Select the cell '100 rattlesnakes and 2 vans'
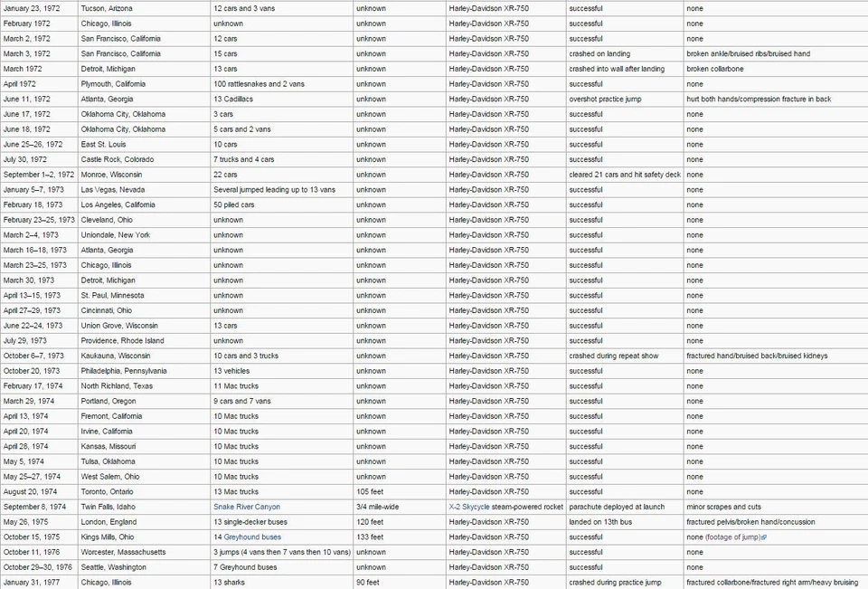 pyautogui.click(x=282, y=84)
